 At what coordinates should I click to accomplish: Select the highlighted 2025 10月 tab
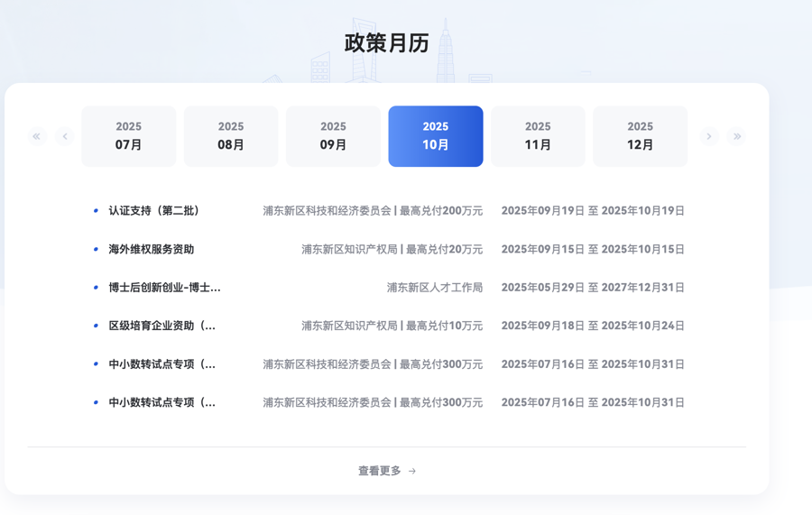436,136
